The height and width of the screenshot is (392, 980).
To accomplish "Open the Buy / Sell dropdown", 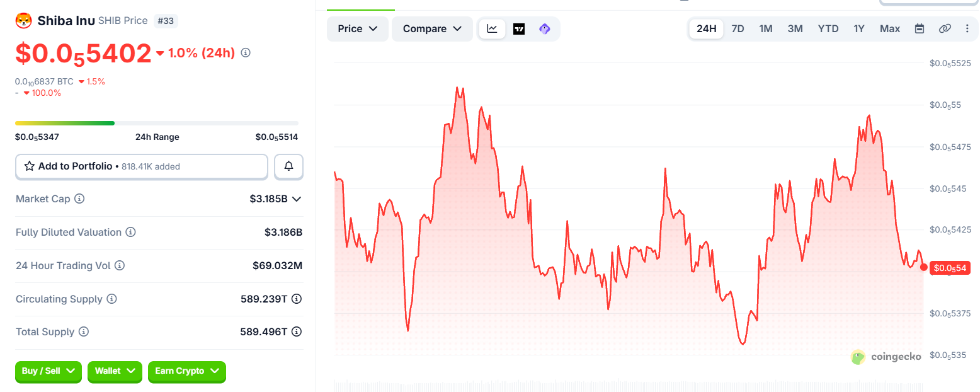I will [x=48, y=371].
